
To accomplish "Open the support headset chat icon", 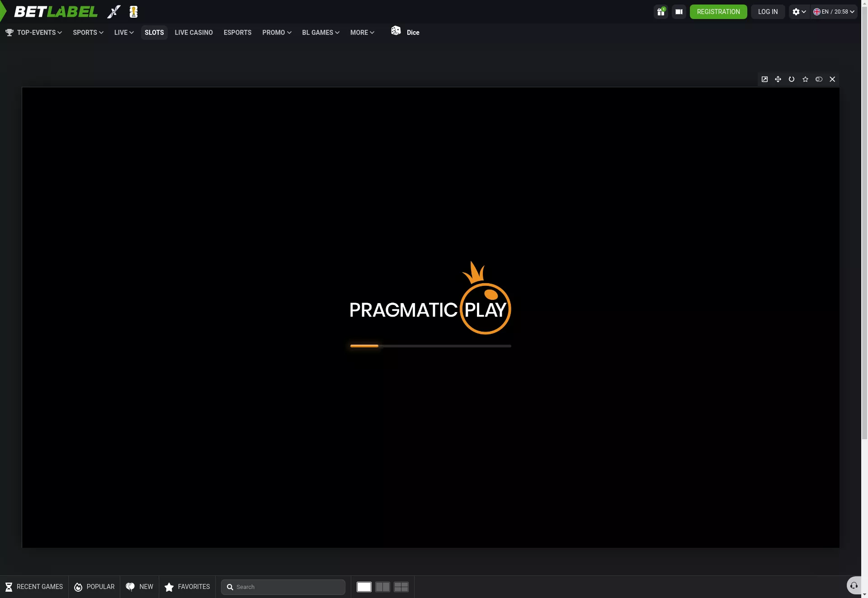I will [854, 585].
